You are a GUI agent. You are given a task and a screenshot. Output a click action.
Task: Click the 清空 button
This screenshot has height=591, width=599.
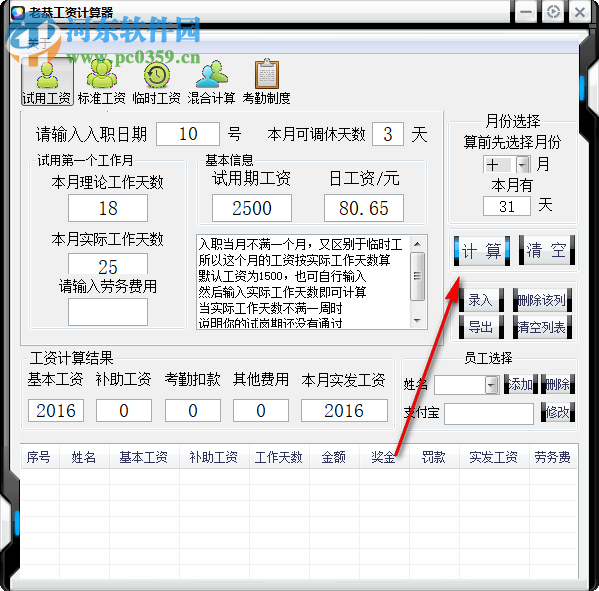pos(547,251)
